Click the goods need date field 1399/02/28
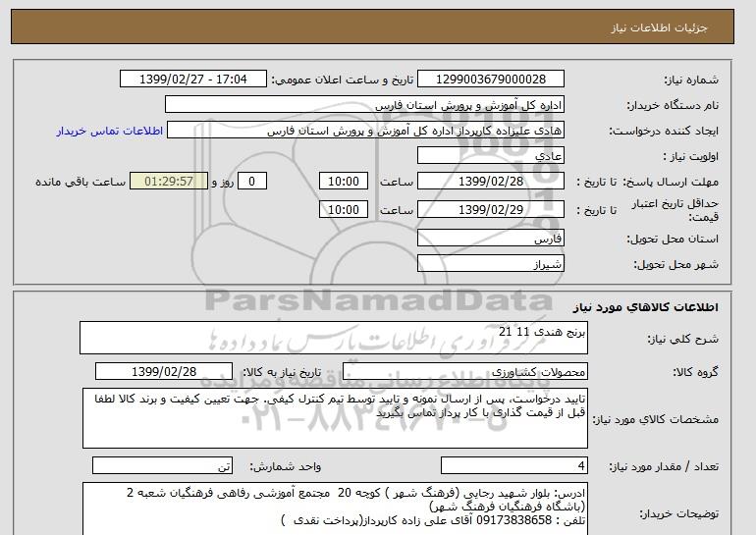The height and width of the screenshot is (535, 756). click(164, 372)
